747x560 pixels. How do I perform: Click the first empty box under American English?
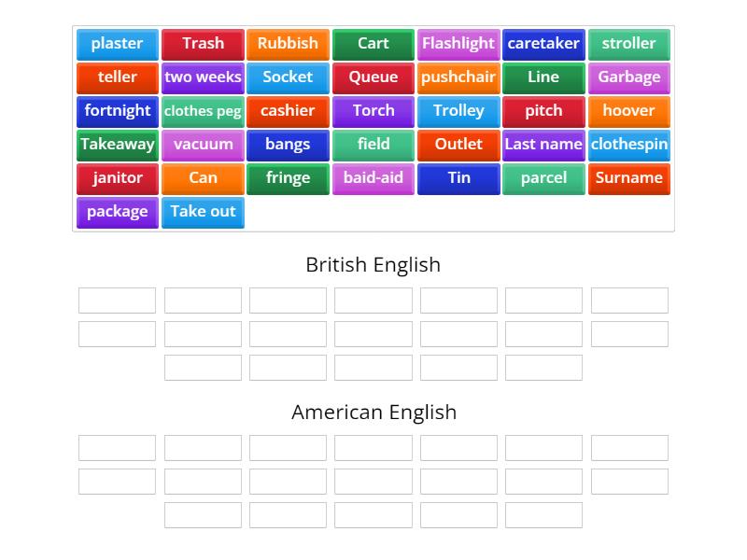coord(117,447)
